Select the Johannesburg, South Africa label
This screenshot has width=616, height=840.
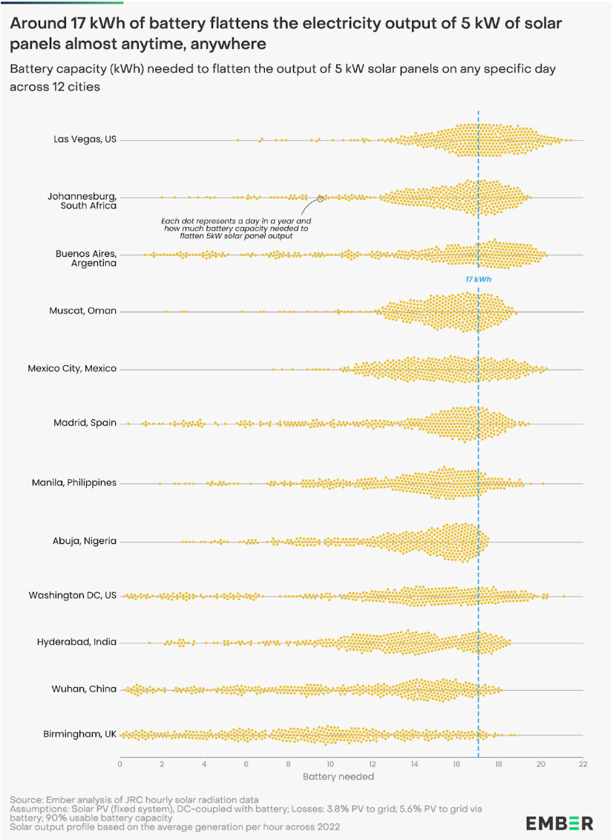pos(82,201)
